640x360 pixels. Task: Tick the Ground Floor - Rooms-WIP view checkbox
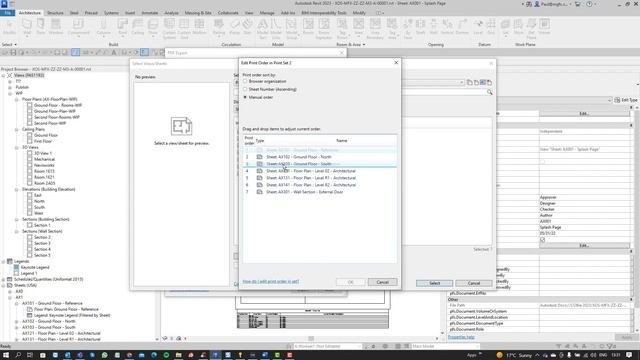click(29, 105)
